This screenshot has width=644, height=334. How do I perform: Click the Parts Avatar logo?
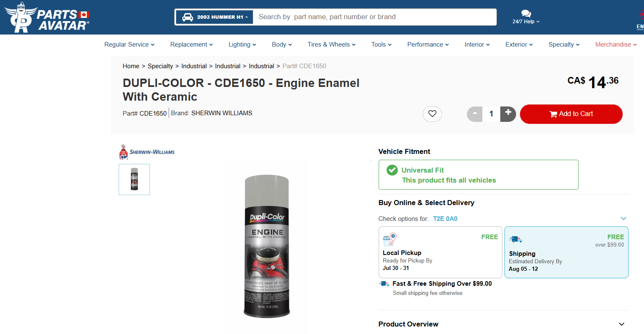47,17
